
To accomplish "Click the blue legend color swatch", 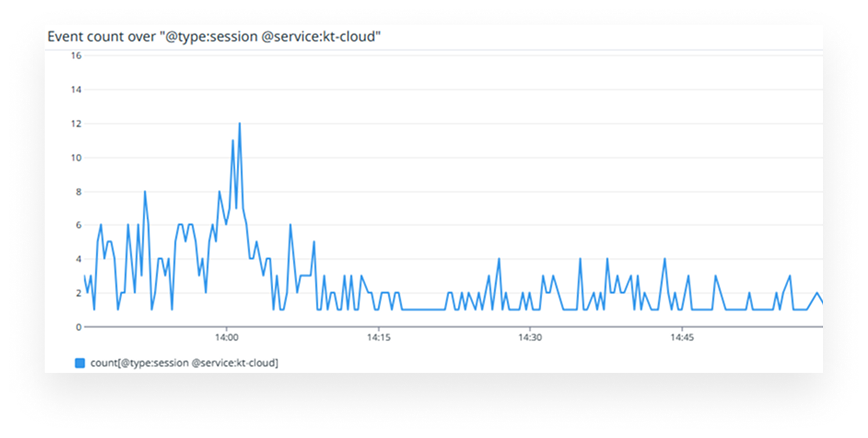I will coord(80,363).
